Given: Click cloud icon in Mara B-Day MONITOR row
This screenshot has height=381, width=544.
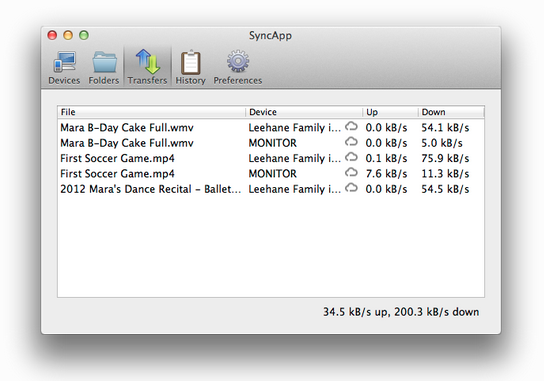Looking at the screenshot, I should tap(351, 142).
